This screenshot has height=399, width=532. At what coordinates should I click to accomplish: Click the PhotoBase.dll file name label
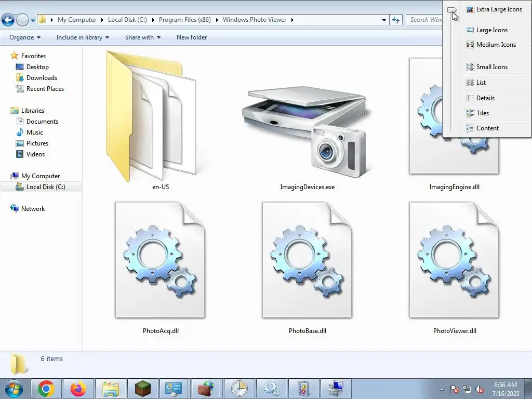pos(308,331)
